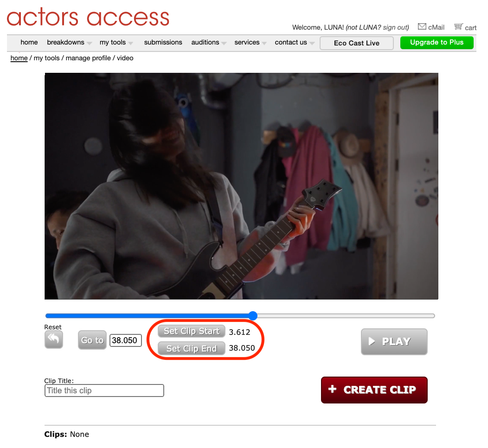This screenshot has height=448, width=488.
Task: Click the Go to button
Action: pyautogui.click(x=92, y=340)
